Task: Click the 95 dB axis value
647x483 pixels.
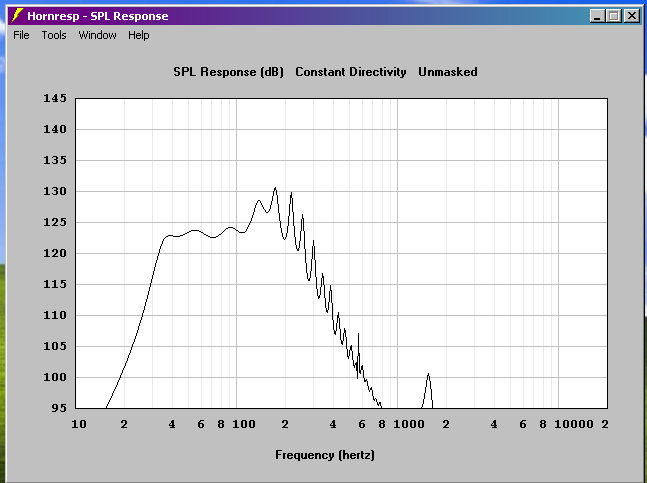Action: tap(59, 408)
